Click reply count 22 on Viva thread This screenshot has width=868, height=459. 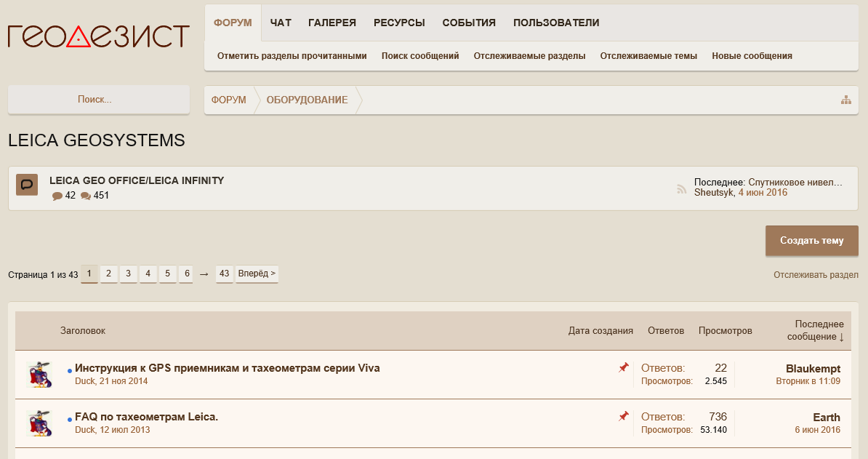pyautogui.click(x=720, y=367)
